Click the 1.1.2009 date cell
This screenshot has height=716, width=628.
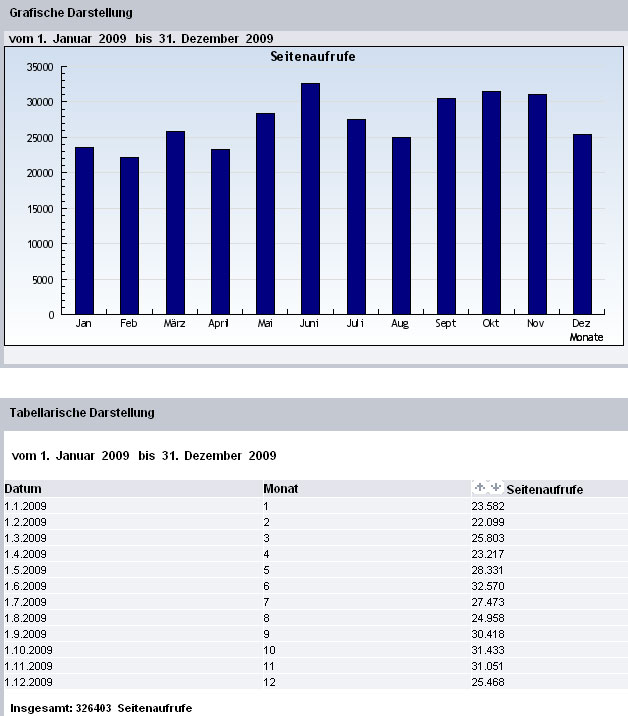25,507
